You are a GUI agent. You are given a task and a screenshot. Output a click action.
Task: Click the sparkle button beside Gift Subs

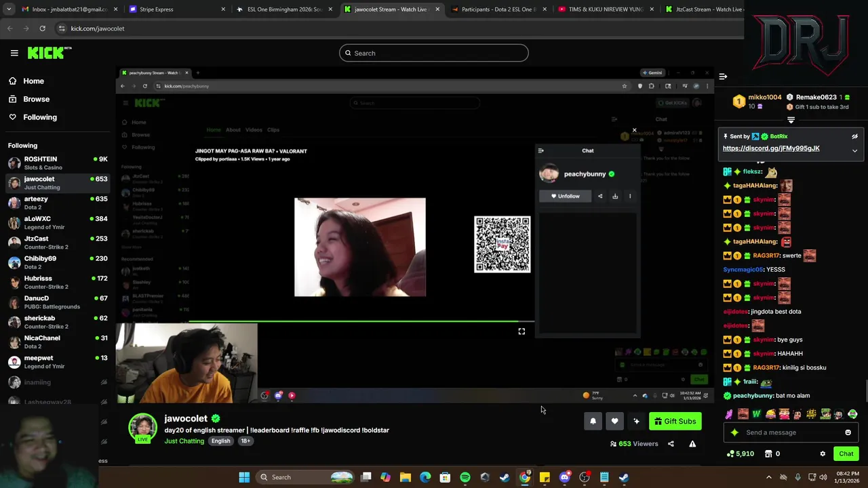pos(636,422)
